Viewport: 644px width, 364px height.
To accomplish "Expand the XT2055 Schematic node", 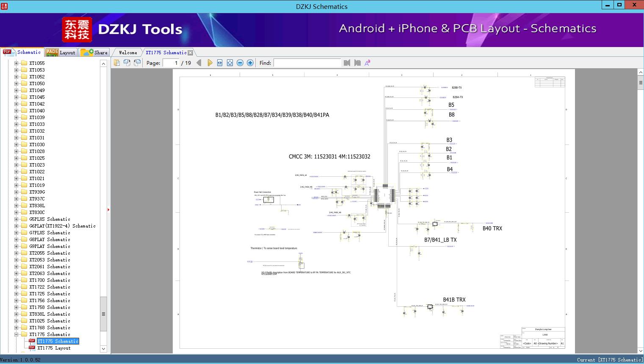I will [16, 253].
